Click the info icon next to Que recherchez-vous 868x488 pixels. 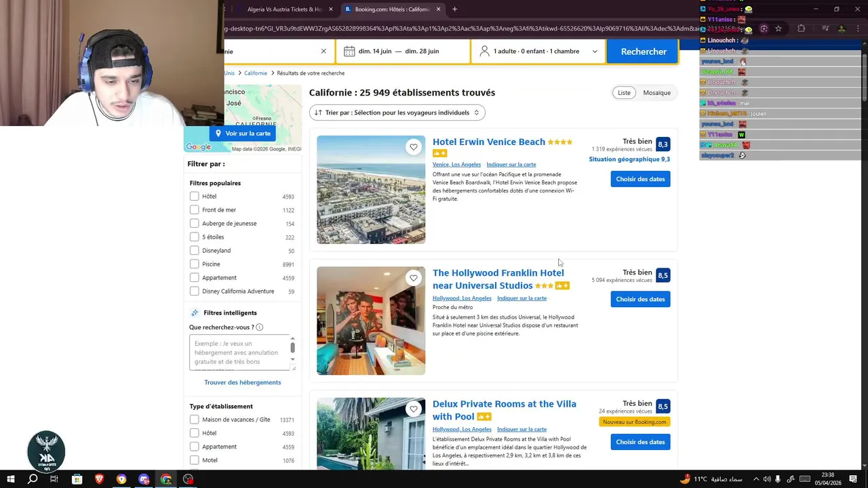259,327
